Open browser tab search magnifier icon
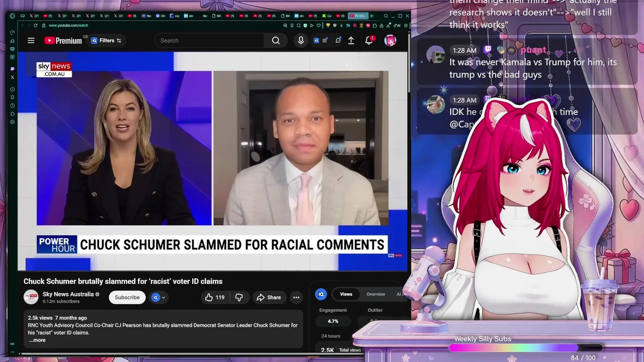This screenshot has height=362, width=644. click(x=386, y=16)
